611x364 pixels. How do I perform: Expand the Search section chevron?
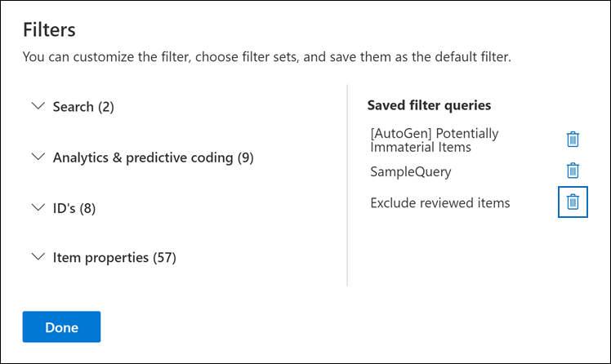[x=38, y=106]
